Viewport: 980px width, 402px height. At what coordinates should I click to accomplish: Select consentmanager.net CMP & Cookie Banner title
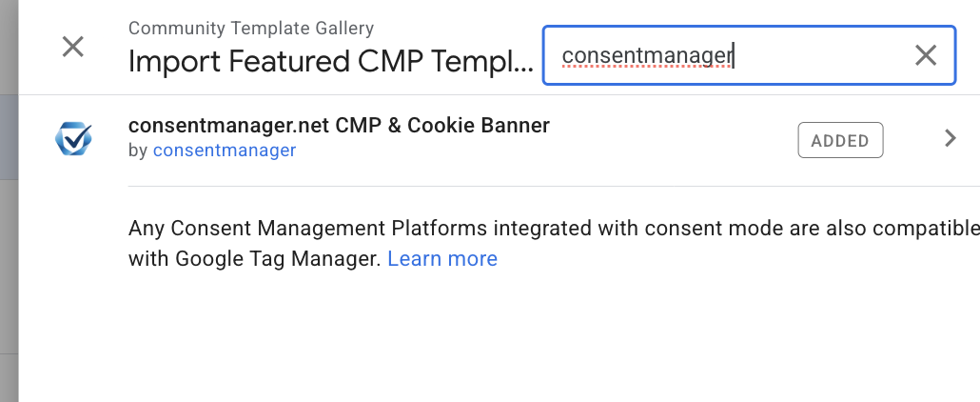[x=339, y=125]
